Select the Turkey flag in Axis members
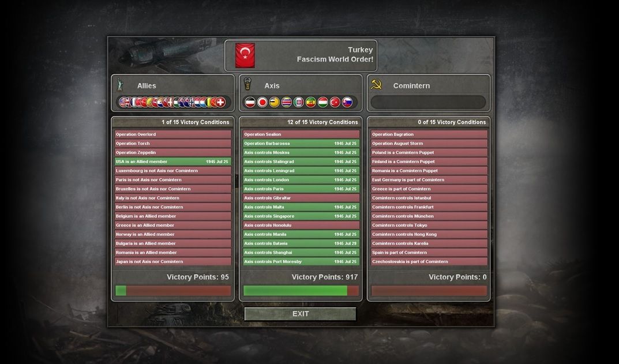Screen dimensions: 619x364 335,102
